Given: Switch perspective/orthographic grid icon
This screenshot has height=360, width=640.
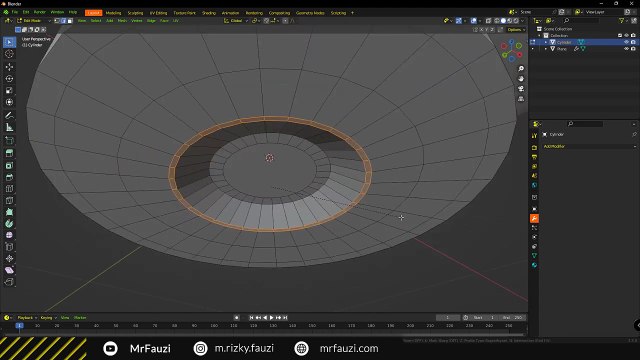Looking at the screenshot, I should click(x=521, y=99).
